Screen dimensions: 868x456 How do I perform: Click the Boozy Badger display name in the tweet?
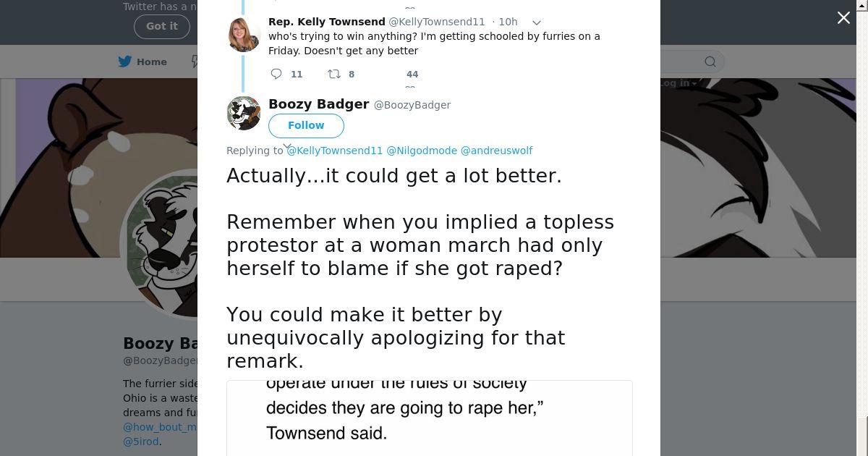(318, 104)
